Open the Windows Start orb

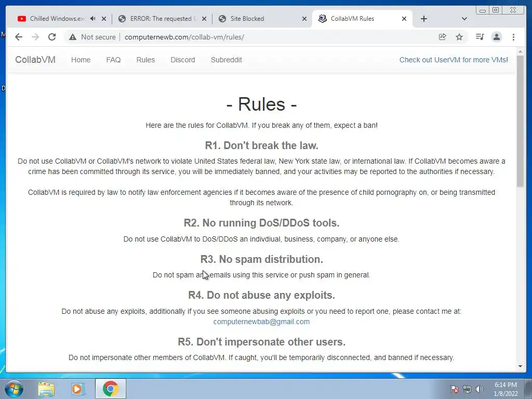click(x=14, y=389)
